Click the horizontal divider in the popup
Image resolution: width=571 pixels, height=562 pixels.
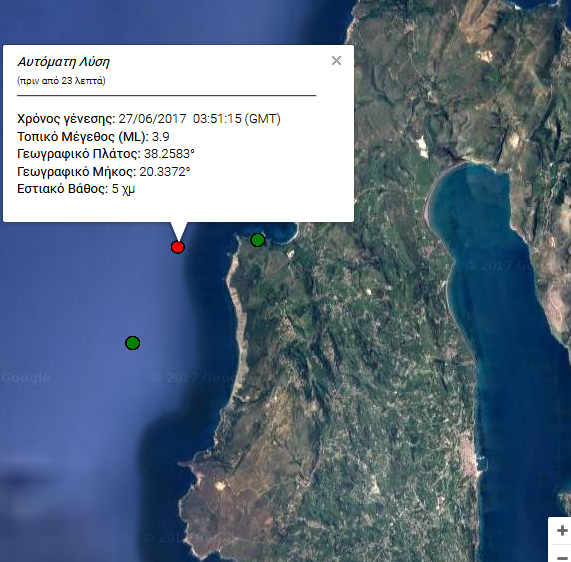coord(166,95)
